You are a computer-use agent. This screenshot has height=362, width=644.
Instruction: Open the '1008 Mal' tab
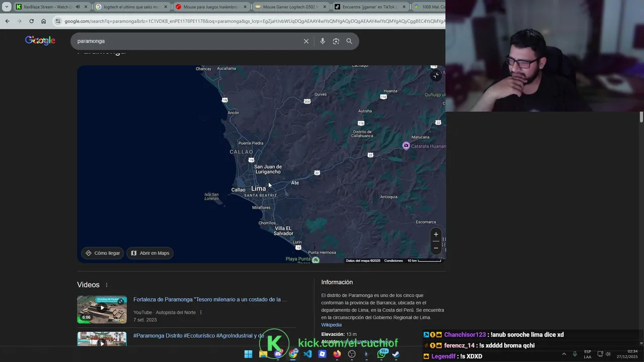[429, 7]
